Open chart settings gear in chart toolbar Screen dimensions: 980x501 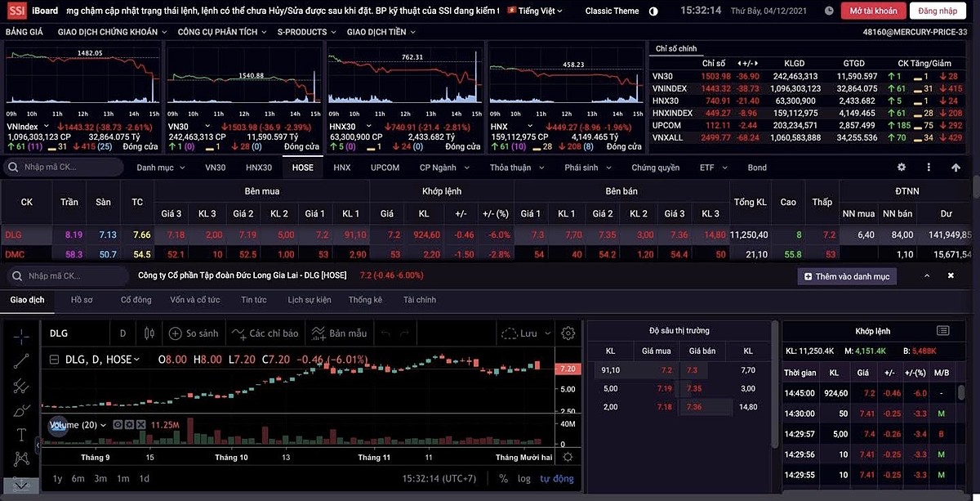click(x=568, y=333)
